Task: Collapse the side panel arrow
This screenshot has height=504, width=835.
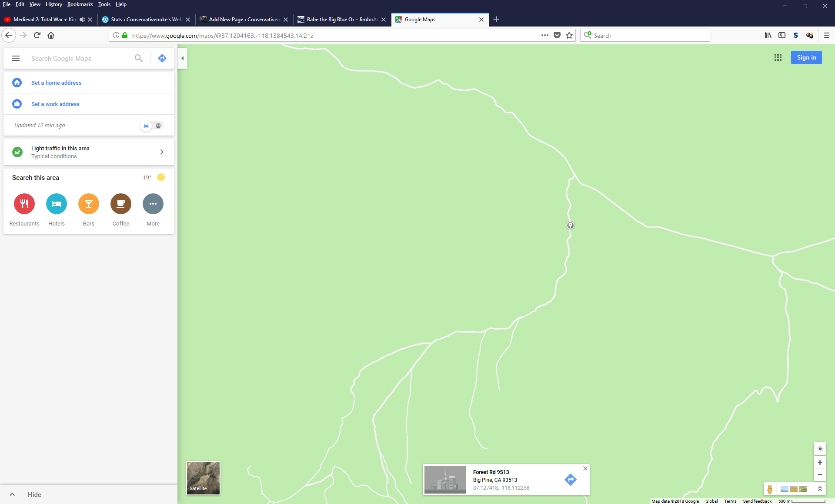Action: (183, 58)
